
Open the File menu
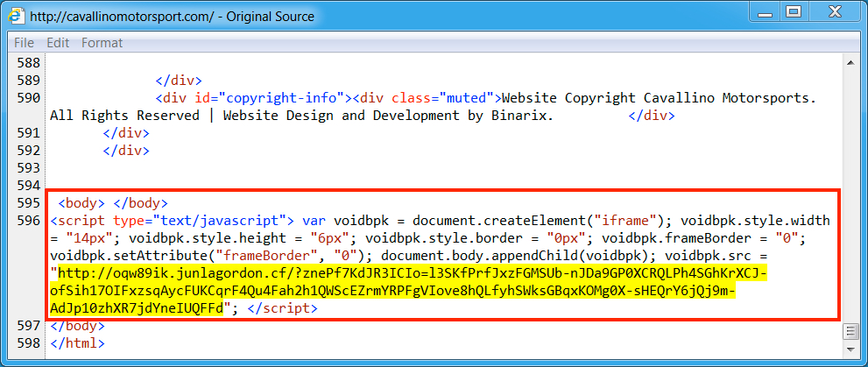click(24, 43)
